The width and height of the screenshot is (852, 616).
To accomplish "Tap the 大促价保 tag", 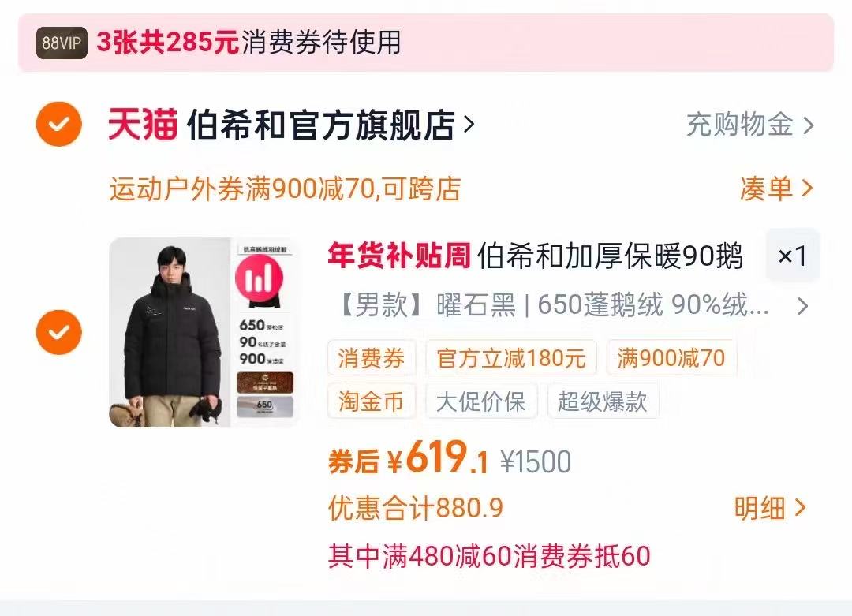I will 481,401.
